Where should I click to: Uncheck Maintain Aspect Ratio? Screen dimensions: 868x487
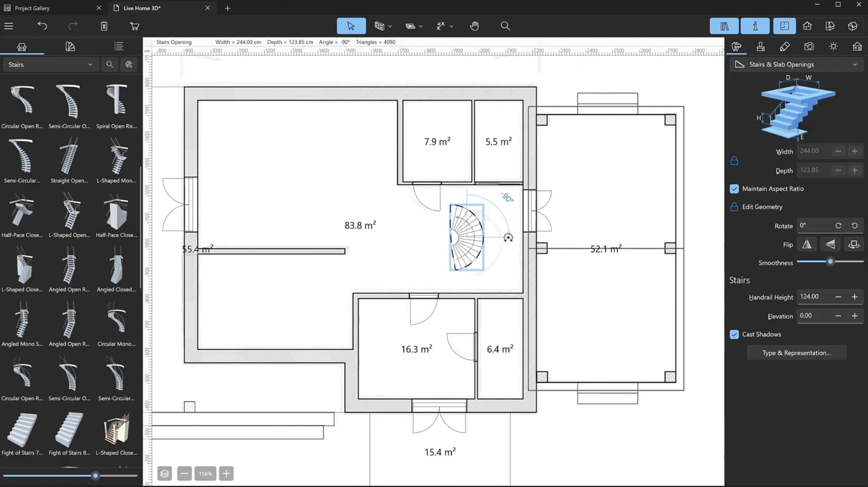[x=734, y=189]
